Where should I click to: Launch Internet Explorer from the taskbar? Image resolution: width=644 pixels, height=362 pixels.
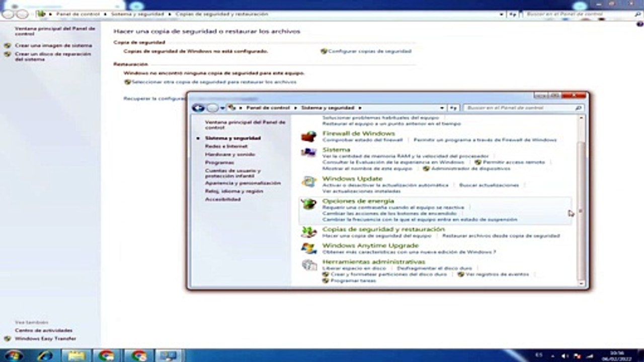pyautogui.click(x=45, y=356)
